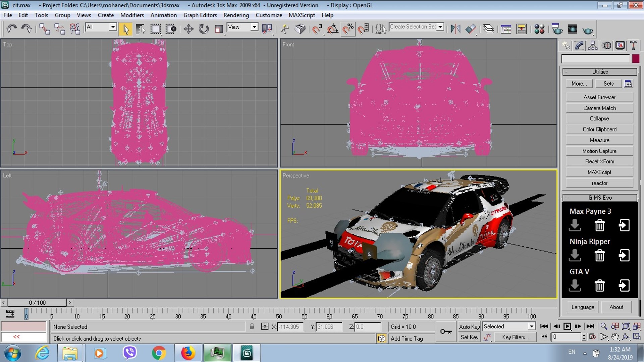Viewport: 644px width, 362px height.
Task: Switch to the Hierarchy command panel tab
Action: point(593,46)
